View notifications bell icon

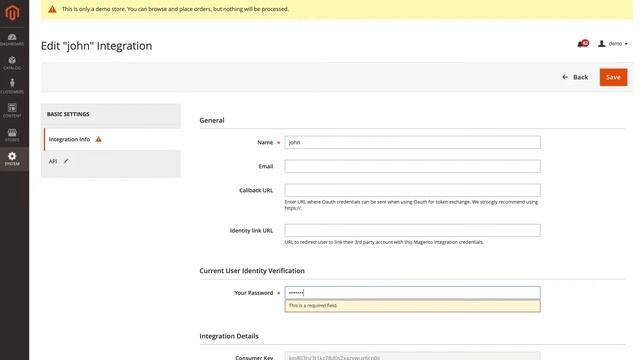pyautogui.click(x=582, y=43)
